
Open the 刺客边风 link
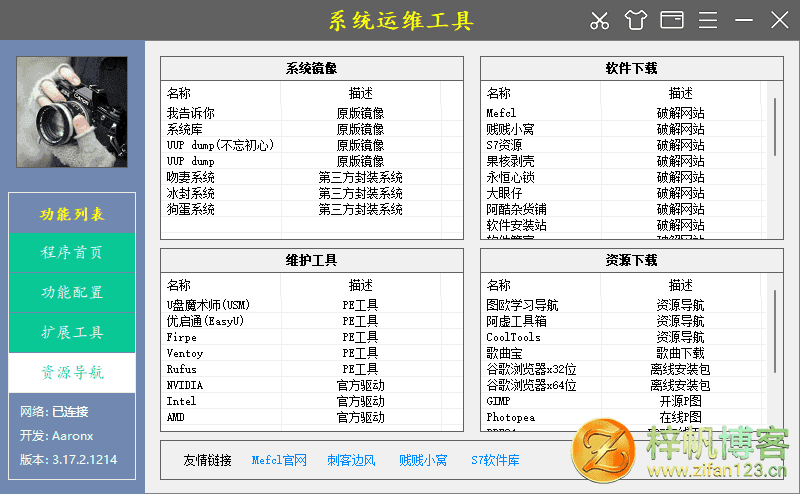coord(351,460)
